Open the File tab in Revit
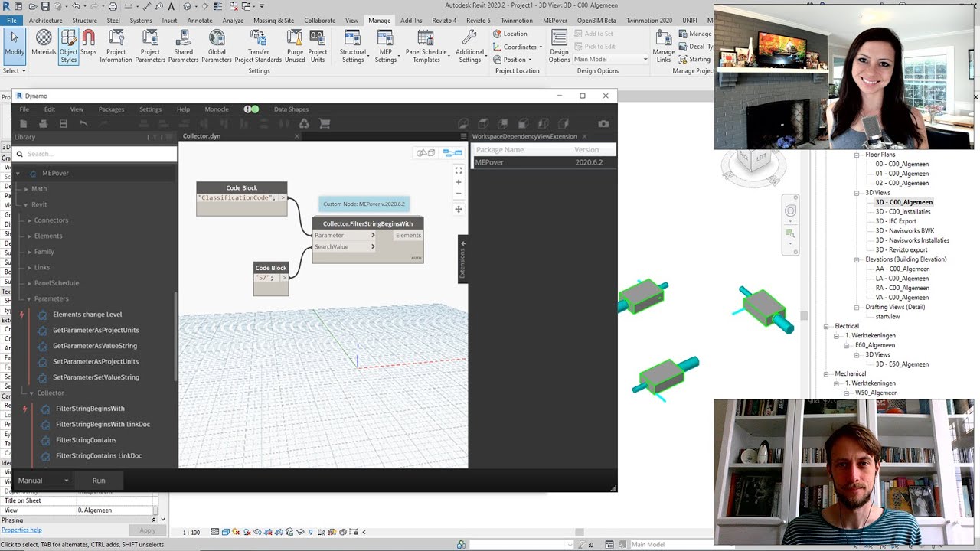The width and height of the screenshot is (980, 551). tap(11, 21)
